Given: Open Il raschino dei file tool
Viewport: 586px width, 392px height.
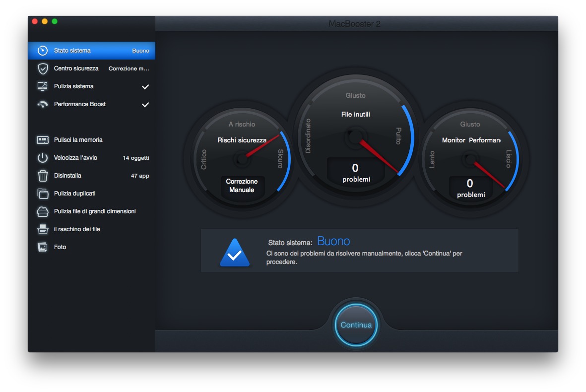Looking at the screenshot, I should 92,229.
